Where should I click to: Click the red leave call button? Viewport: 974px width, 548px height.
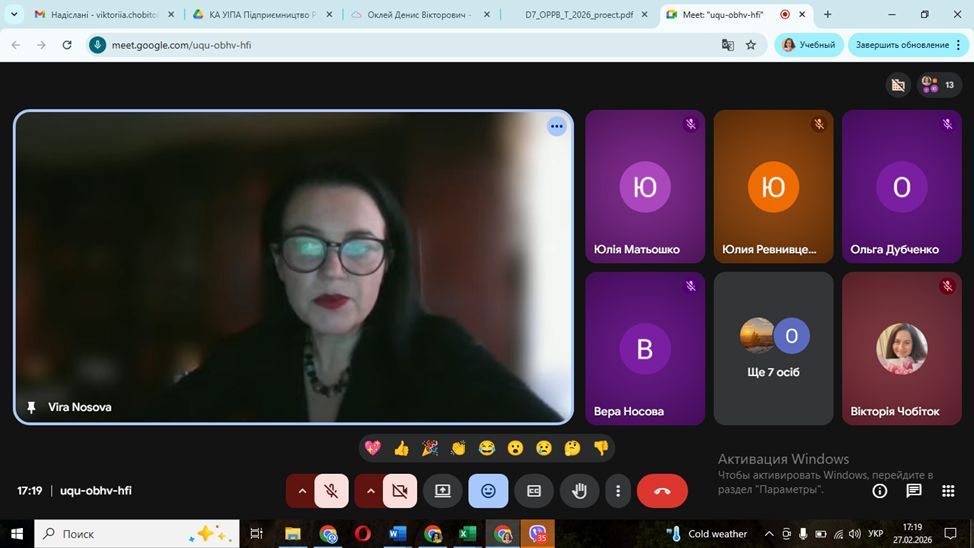click(x=662, y=491)
